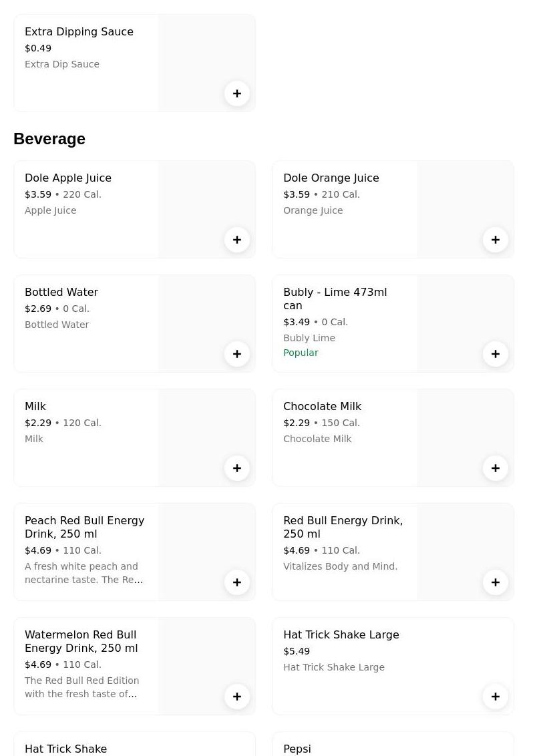Tap plus on Bubly Lime 473ml can
537x756 pixels.
click(x=496, y=354)
